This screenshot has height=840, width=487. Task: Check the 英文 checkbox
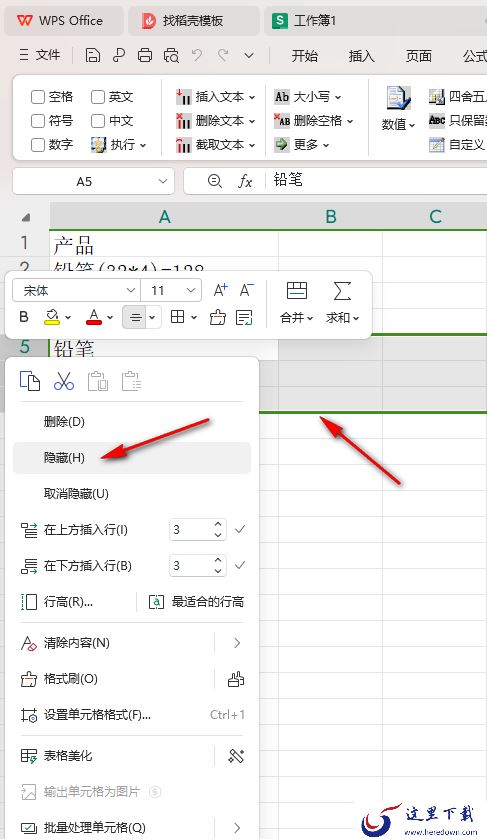98,97
